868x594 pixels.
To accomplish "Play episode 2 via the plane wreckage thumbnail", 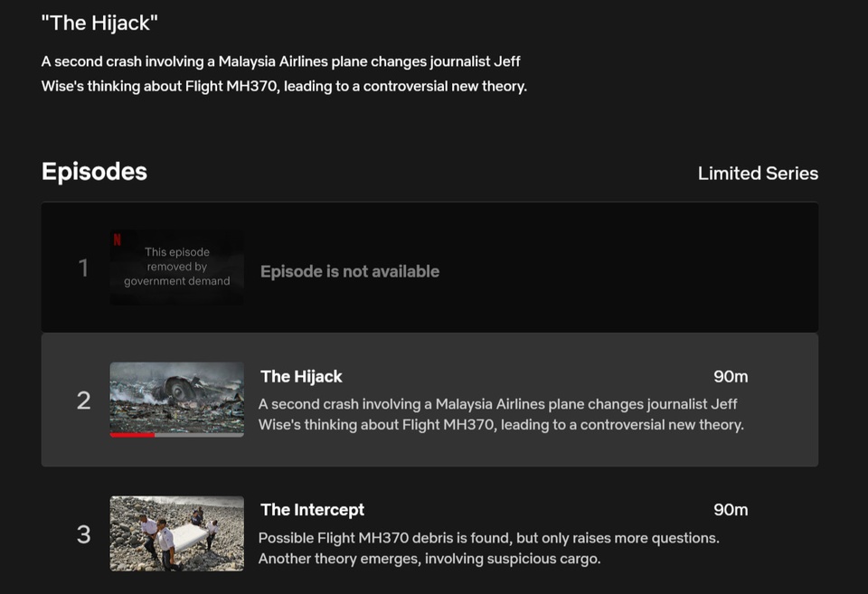I will coord(176,396).
